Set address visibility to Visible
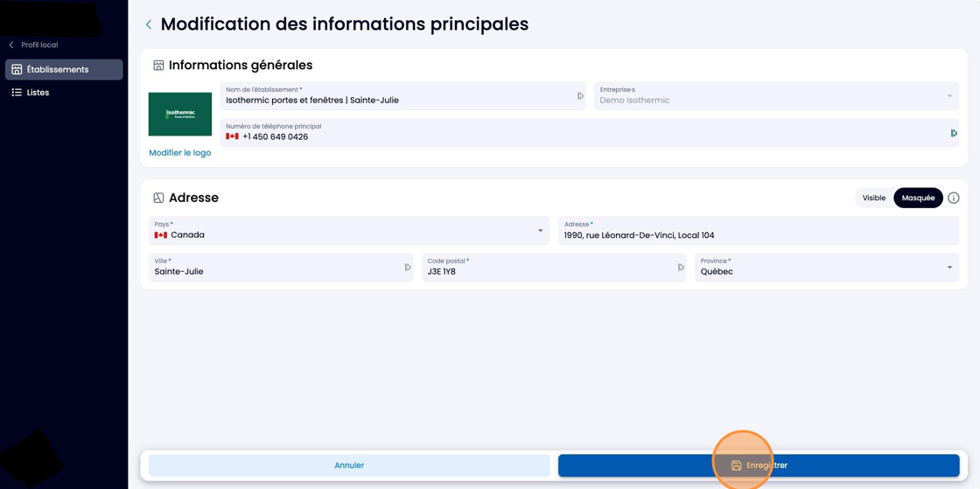This screenshot has height=489, width=980. click(x=874, y=198)
